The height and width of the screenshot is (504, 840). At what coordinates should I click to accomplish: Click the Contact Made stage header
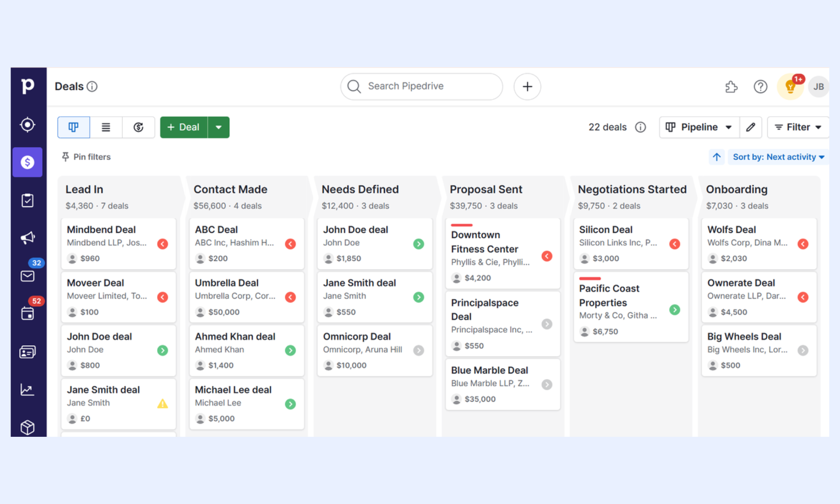(231, 189)
